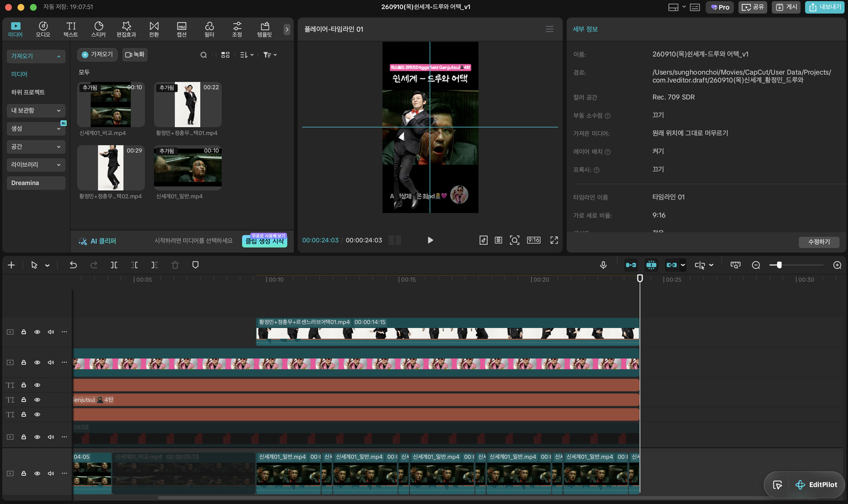Viewport: 848px width, 504px height.
Task: Click the 녹화 record button
Action: coord(135,55)
